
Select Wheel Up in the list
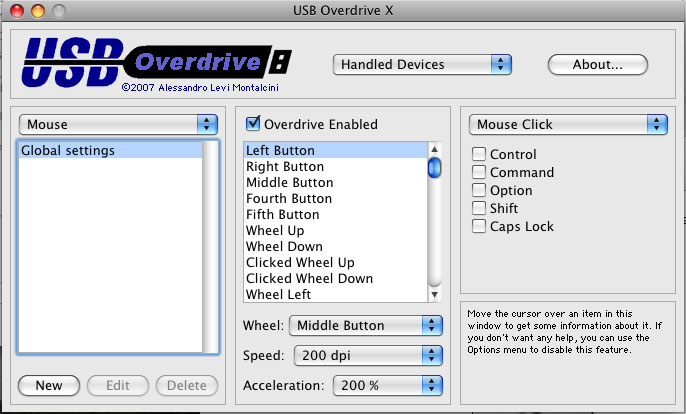pos(335,230)
